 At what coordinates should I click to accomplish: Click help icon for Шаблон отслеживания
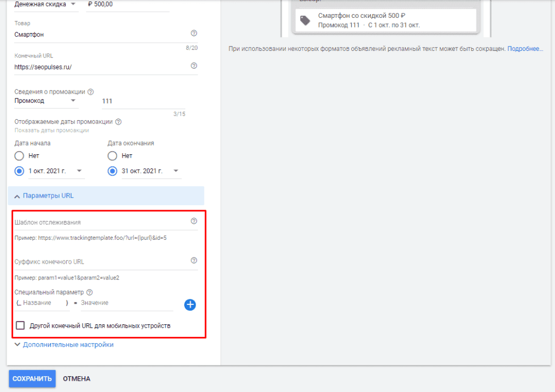(193, 221)
